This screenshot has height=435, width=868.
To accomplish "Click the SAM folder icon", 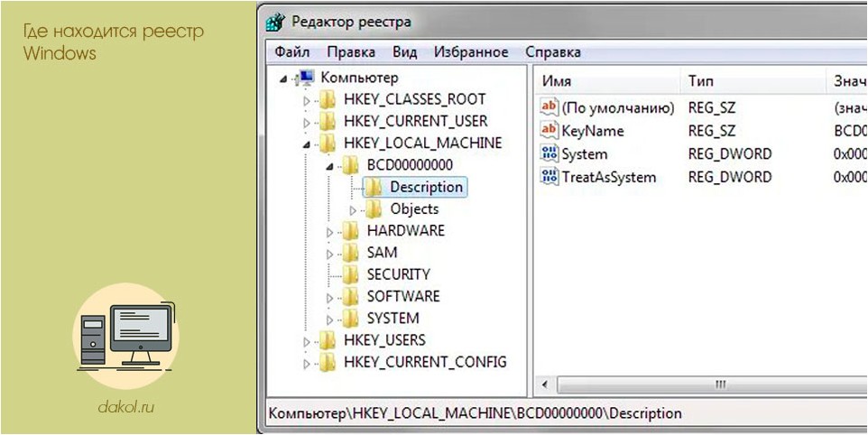I will (350, 253).
